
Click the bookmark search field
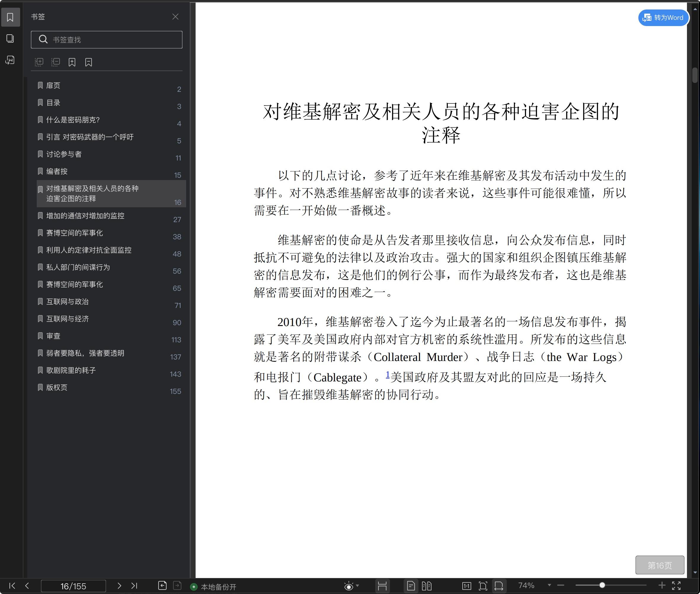tap(106, 40)
